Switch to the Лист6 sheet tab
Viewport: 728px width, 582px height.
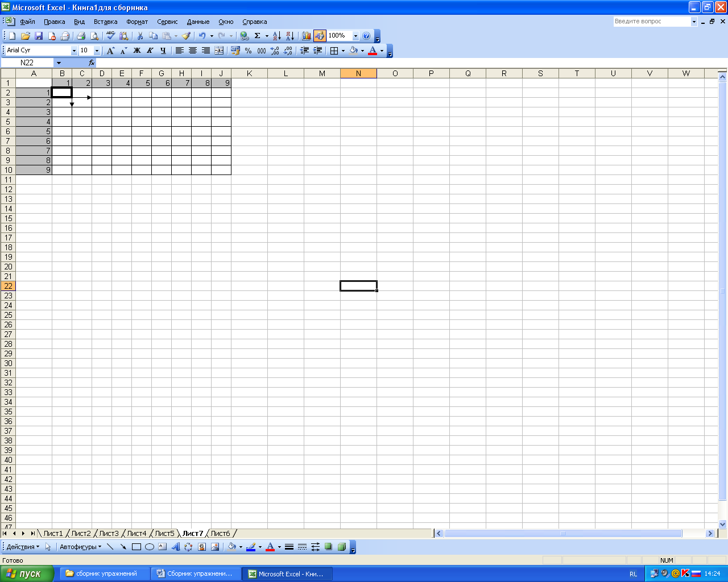221,533
